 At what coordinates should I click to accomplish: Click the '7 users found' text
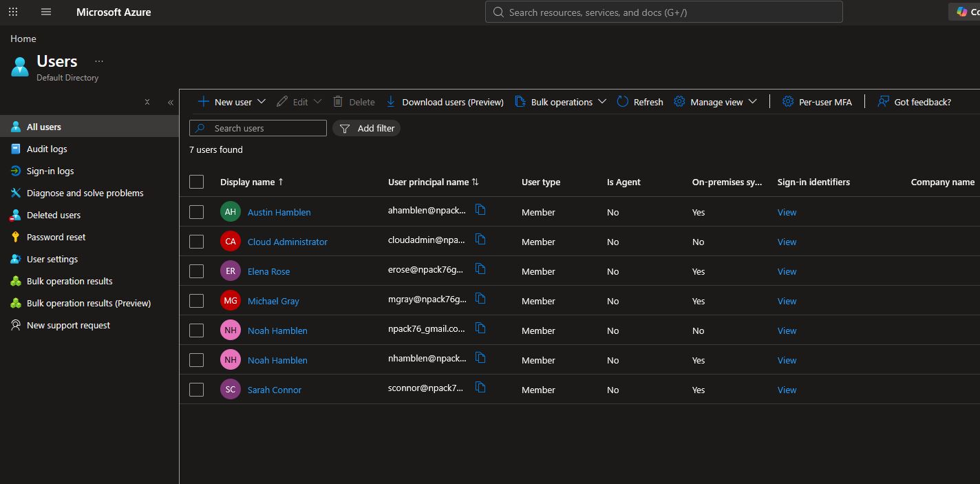[x=216, y=149]
